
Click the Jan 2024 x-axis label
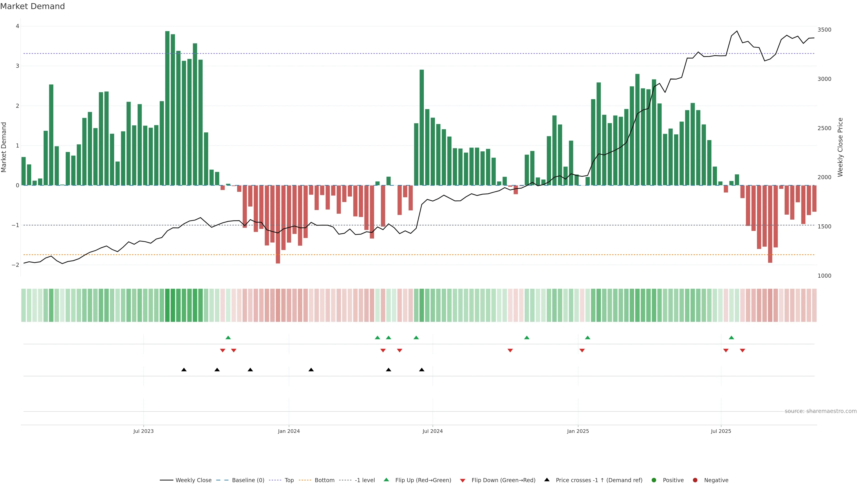(x=289, y=431)
